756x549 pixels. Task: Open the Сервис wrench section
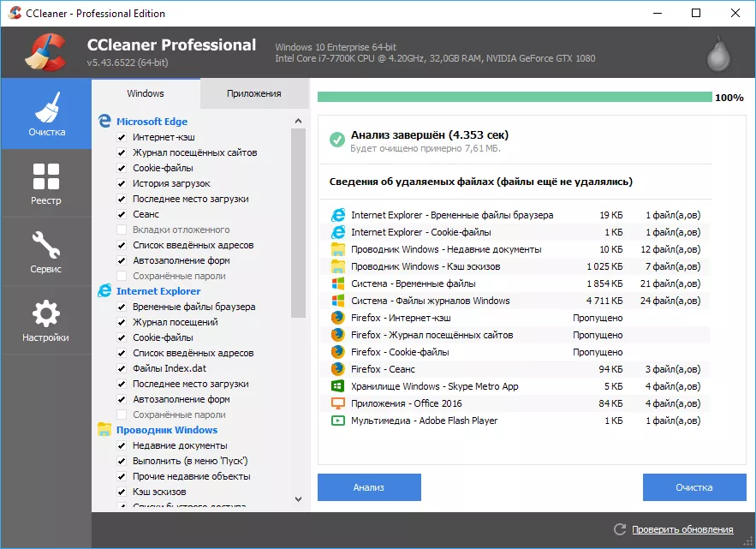click(46, 252)
